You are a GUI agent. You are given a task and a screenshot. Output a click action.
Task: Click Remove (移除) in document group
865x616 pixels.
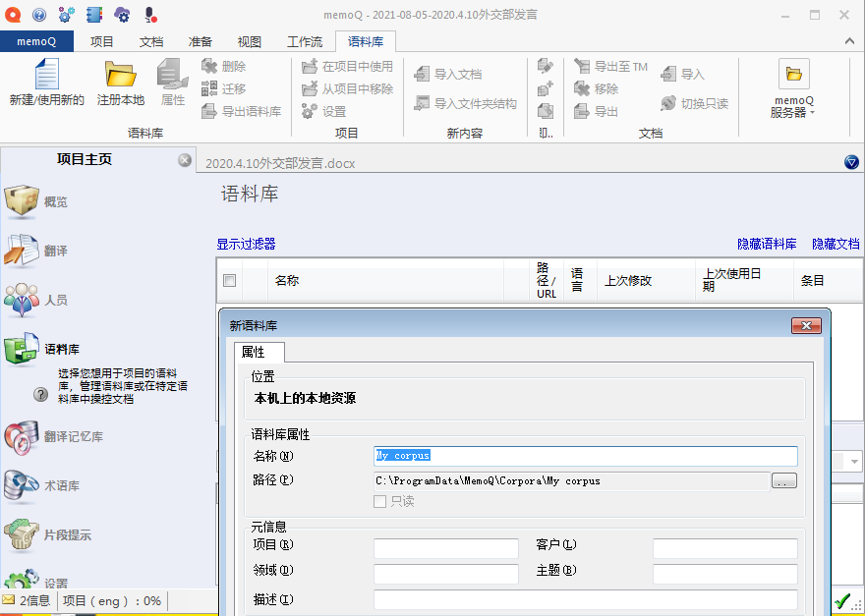pyautogui.click(x=597, y=88)
